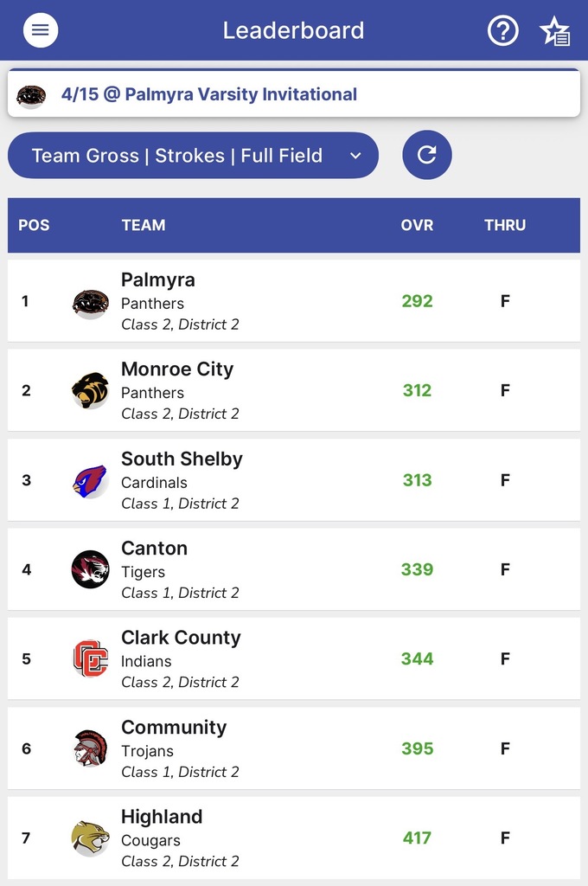588x886 pixels.
Task: Tap the Community Trojans logo
Action: [x=90, y=748]
